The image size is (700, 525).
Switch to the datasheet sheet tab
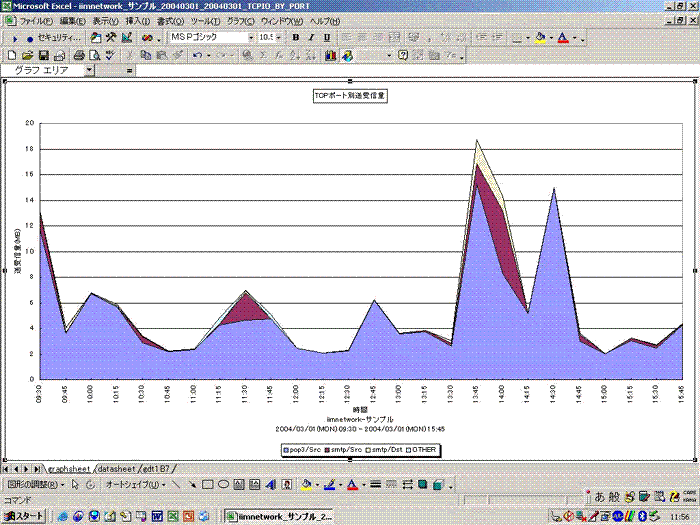point(115,468)
